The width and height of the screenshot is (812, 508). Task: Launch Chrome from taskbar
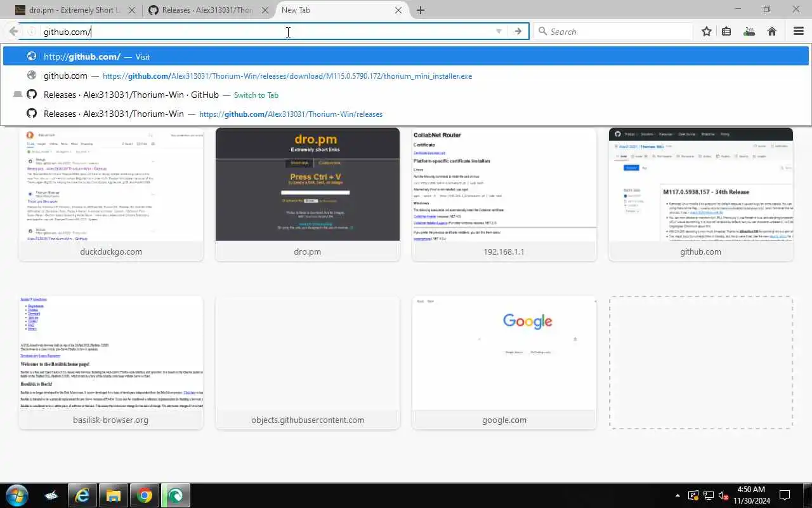pos(145,495)
